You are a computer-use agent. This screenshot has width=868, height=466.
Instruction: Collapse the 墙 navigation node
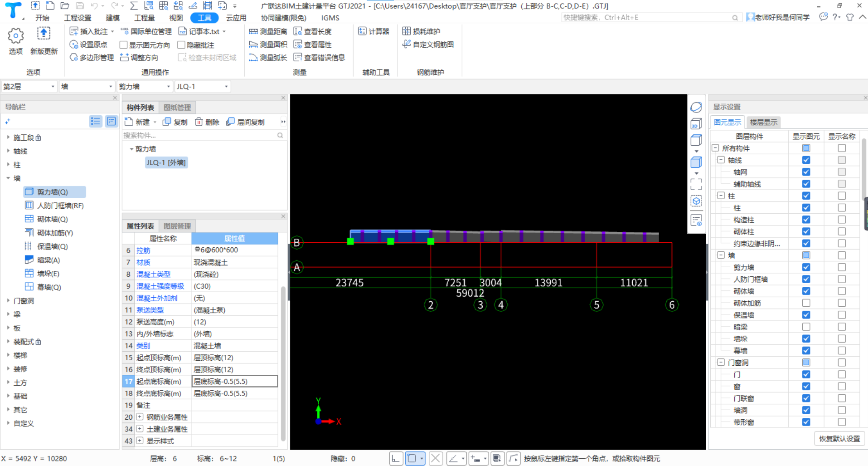pyautogui.click(x=8, y=178)
